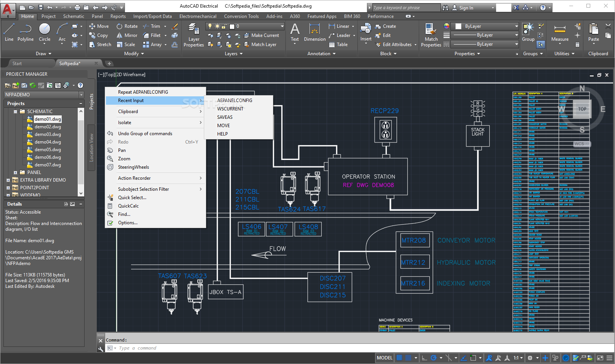Toggle ortho mode in the status bar
This screenshot has height=364, width=615.
424,358
